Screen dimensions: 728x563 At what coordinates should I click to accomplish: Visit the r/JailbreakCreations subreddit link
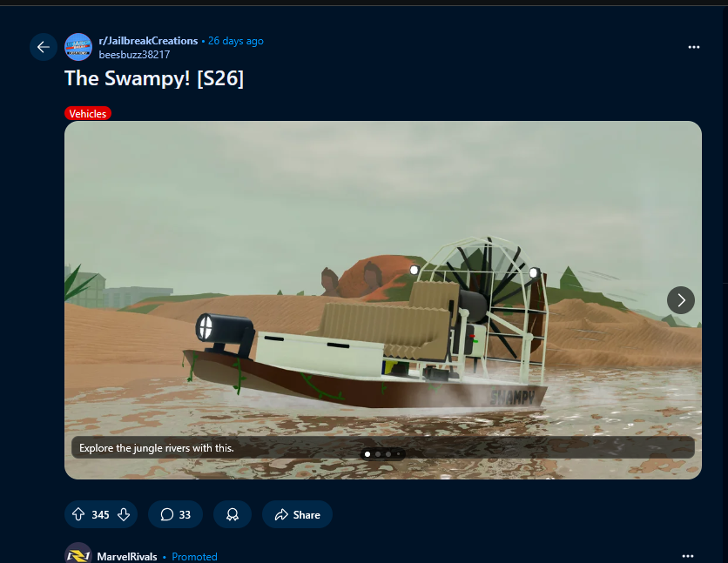click(148, 41)
